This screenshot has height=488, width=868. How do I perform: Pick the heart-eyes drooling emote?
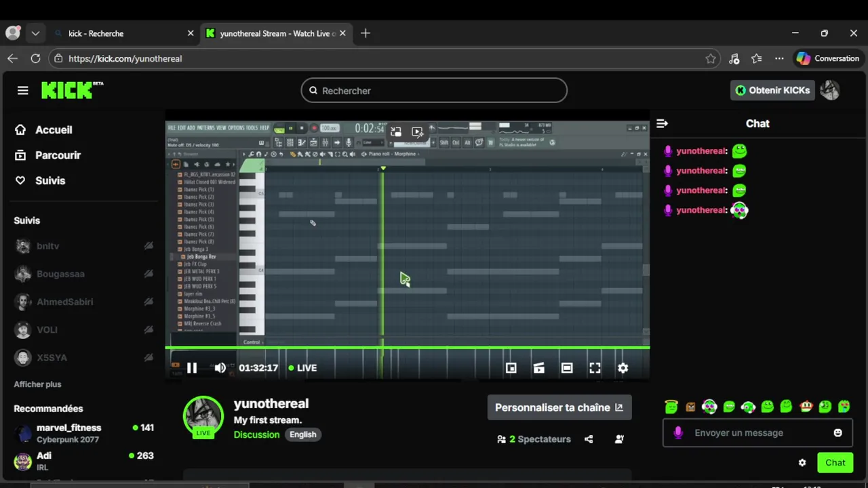844,407
